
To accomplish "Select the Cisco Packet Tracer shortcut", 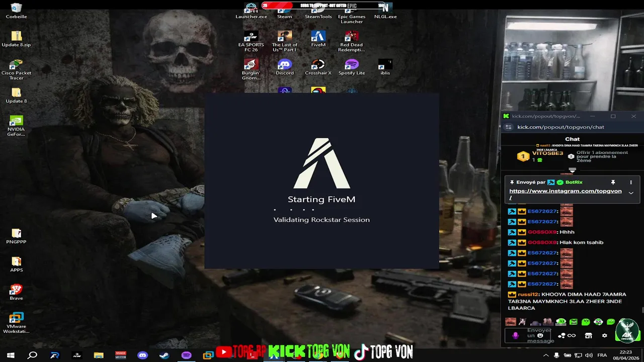I will pyautogui.click(x=16, y=69).
